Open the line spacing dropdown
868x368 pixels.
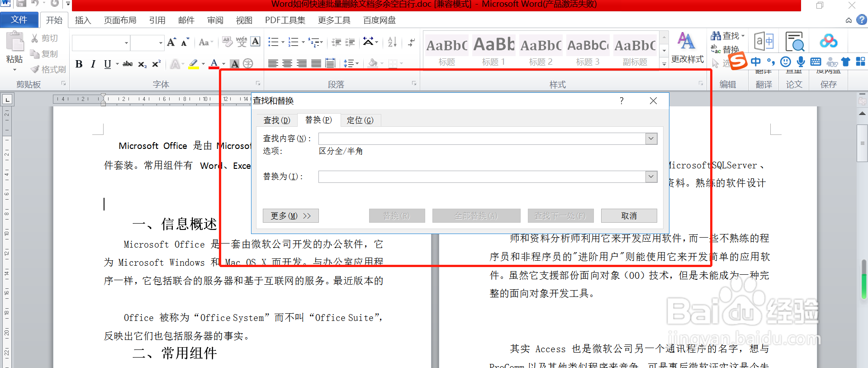[351, 63]
